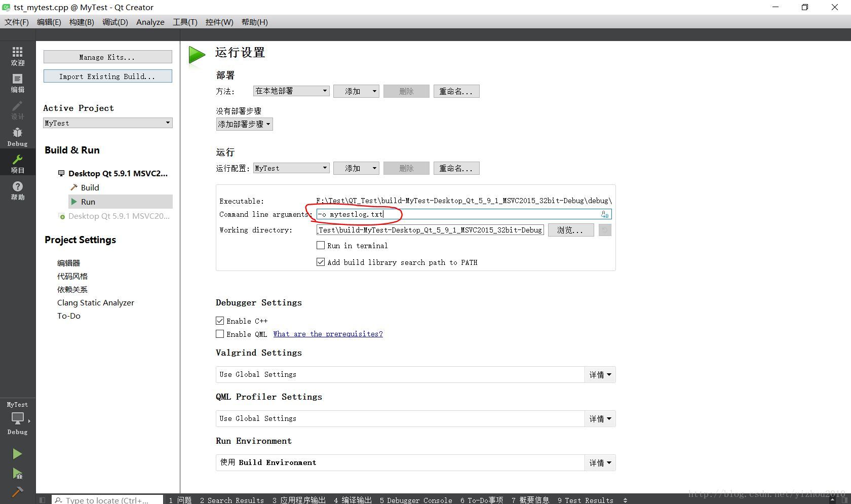Screen dimensions: 851x504
Task: Open the 调试(D) menu
Action: 115,22
